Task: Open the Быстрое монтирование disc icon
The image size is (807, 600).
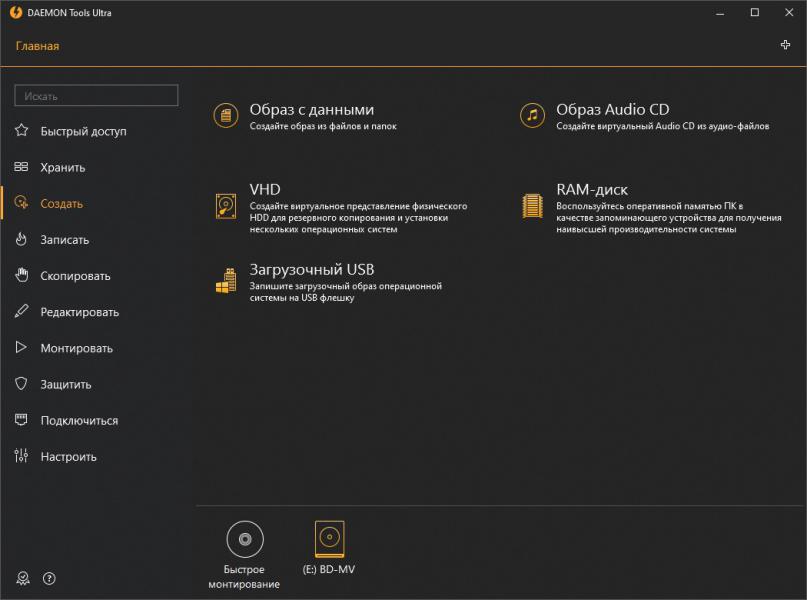Action: [245, 539]
